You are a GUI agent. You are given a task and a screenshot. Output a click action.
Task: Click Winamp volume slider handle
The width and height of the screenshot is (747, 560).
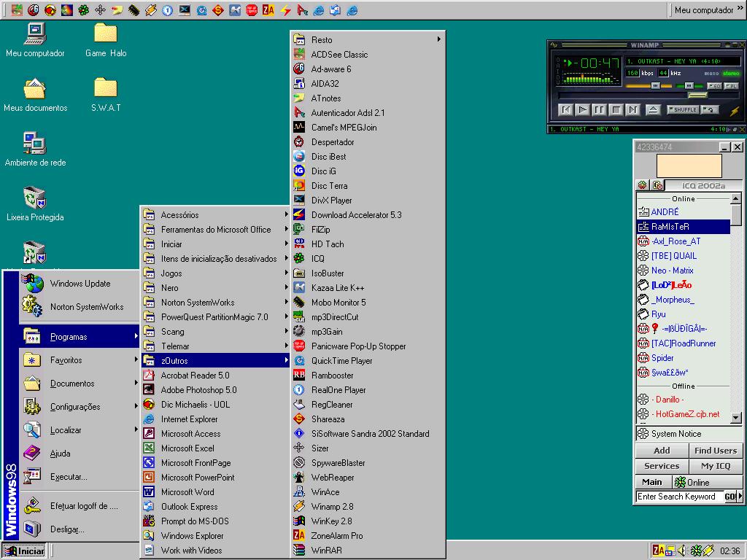656,86
